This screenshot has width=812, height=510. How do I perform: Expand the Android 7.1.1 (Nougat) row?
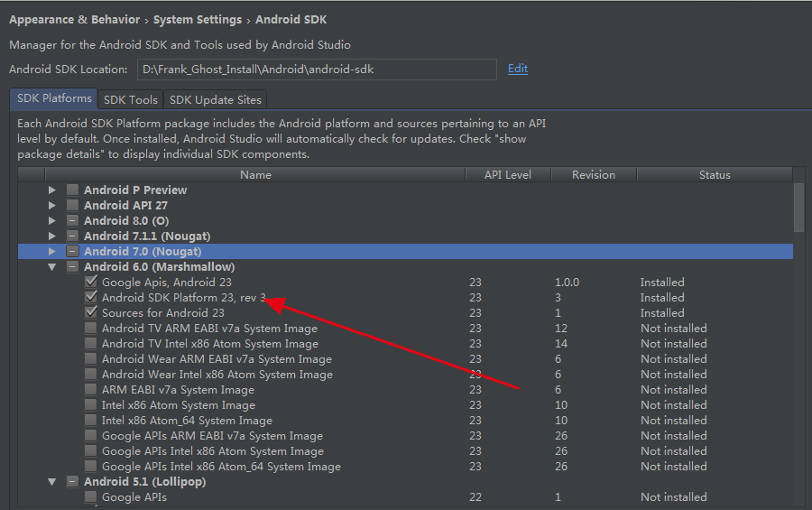[x=51, y=236]
